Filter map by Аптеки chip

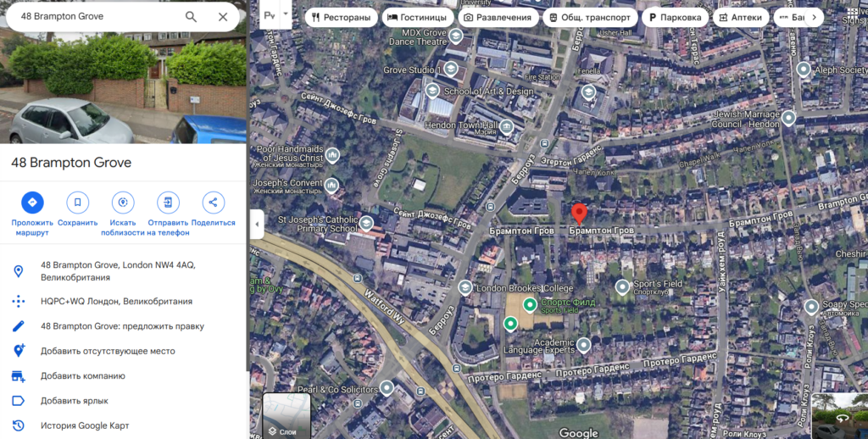pyautogui.click(x=741, y=17)
